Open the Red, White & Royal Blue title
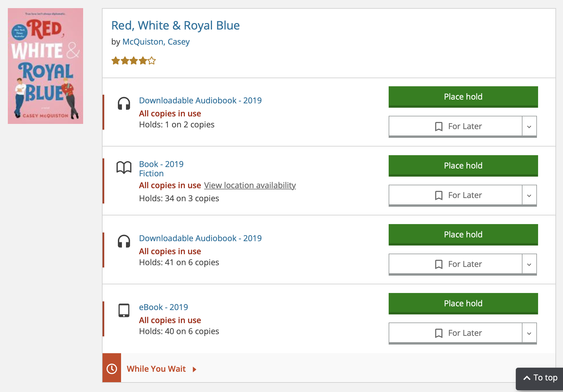This screenshot has height=392, width=563. (x=176, y=25)
